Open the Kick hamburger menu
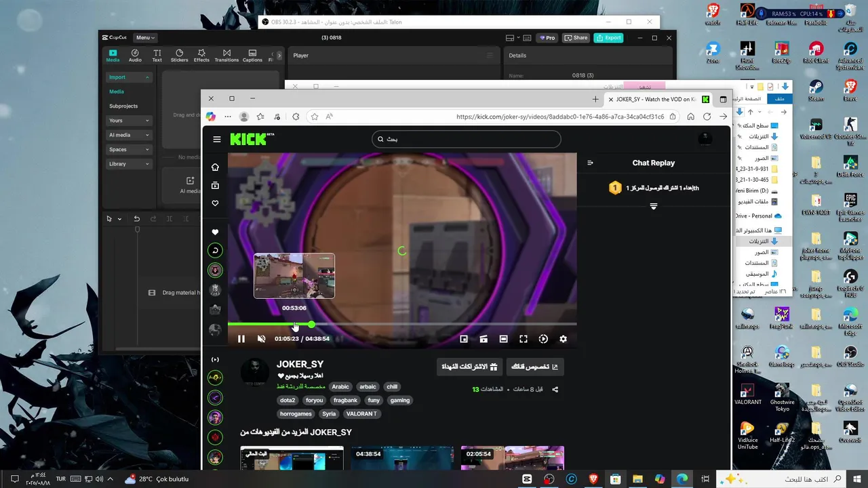 tap(217, 139)
